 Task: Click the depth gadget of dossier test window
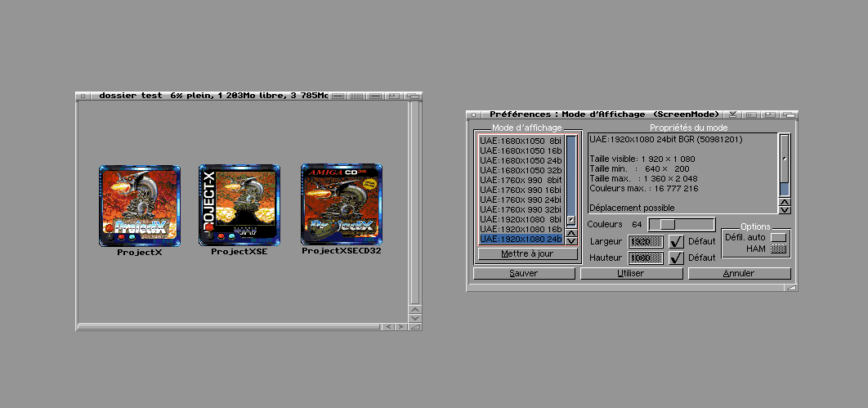413,96
